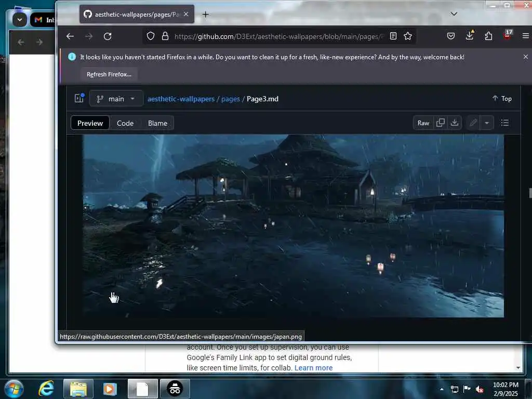532x399 pixels.
Task: Launch Internet Explorer from taskbar
Action: click(x=46, y=389)
